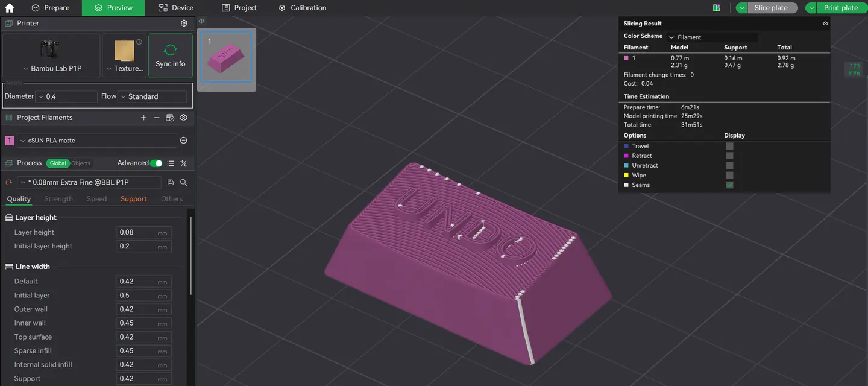Collapse the sidebar with arrow icon
Screen dimensions: 868x386
pos(201,21)
